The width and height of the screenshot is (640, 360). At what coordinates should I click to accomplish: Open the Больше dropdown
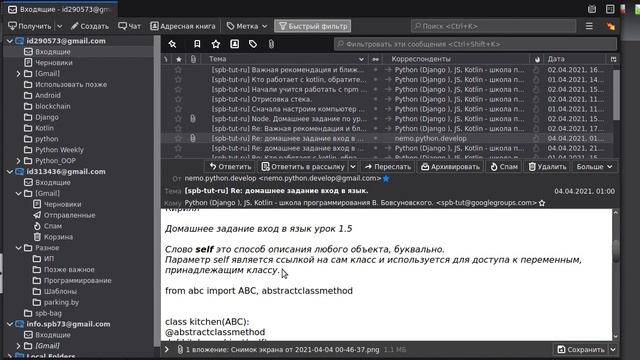pyautogui.click(x=594, y=167)
